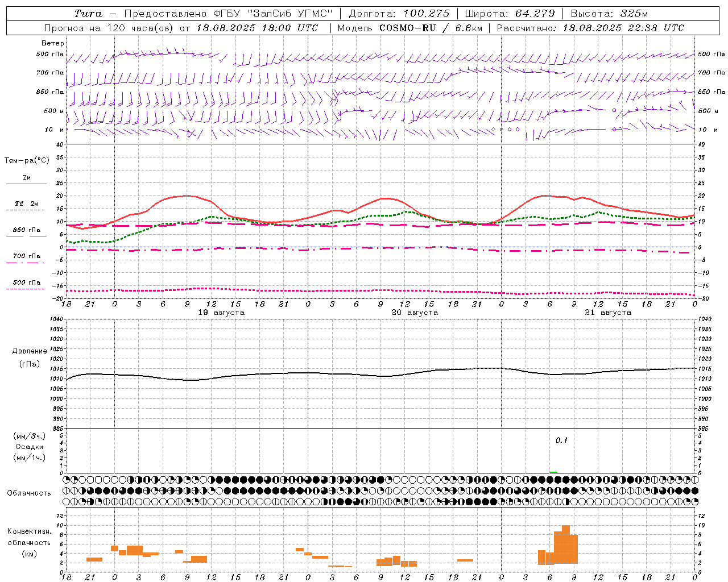
Task: Click the "Давление" pressure panel label
Action: point(30,351)
